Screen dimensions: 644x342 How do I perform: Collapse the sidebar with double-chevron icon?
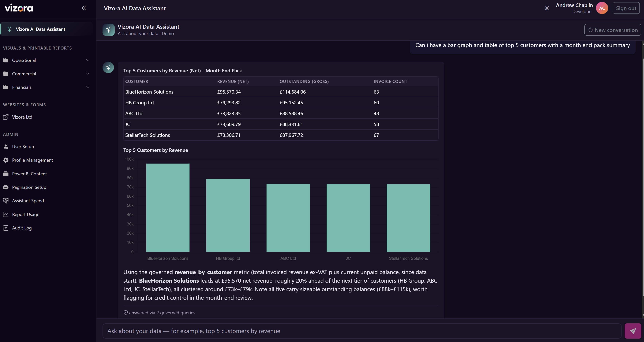click(84, 8)
